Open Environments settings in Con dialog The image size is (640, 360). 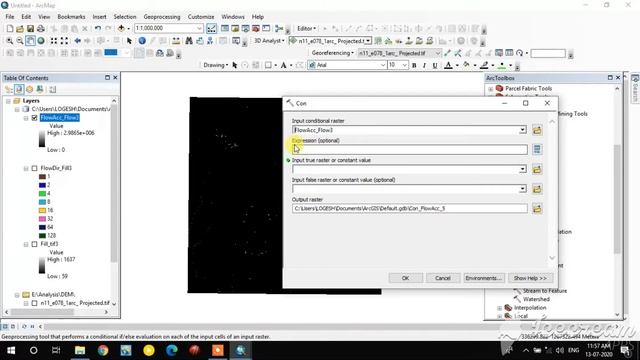coord(484,278)
